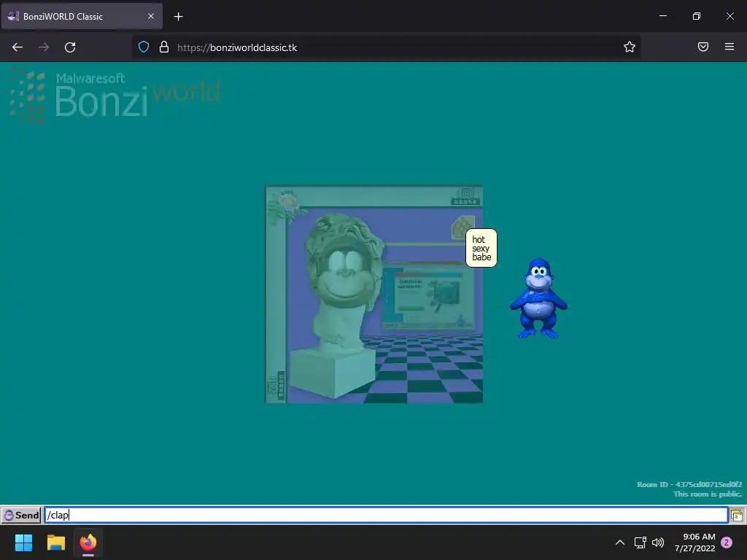Restore down the Firefox window
Viewport: 747px width, 560px height.
(697, 16)
